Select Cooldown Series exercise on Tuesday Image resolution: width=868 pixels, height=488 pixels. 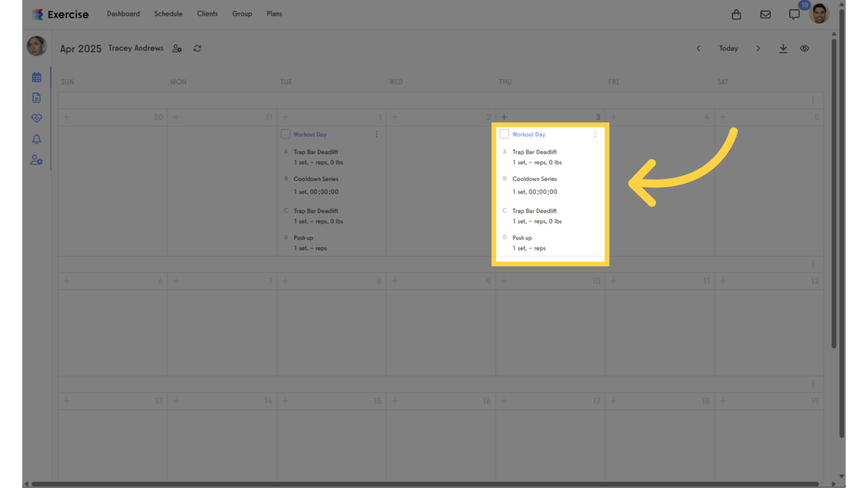(x=316, y=179)
